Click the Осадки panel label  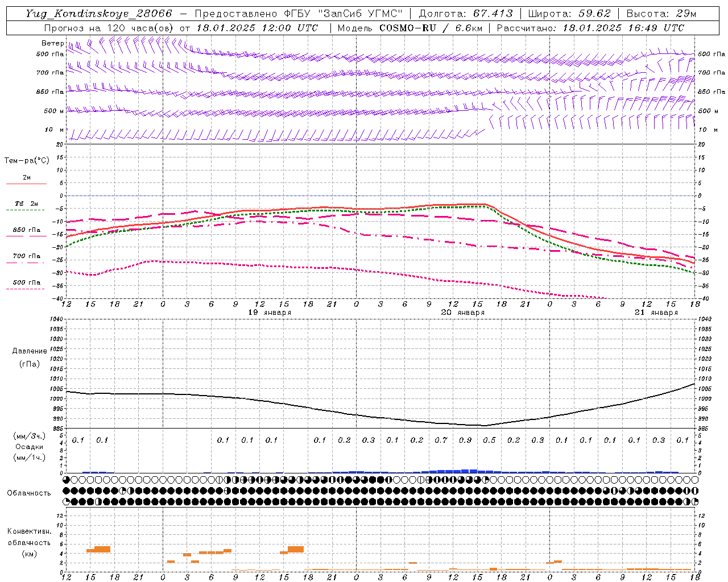click(29, 447)
